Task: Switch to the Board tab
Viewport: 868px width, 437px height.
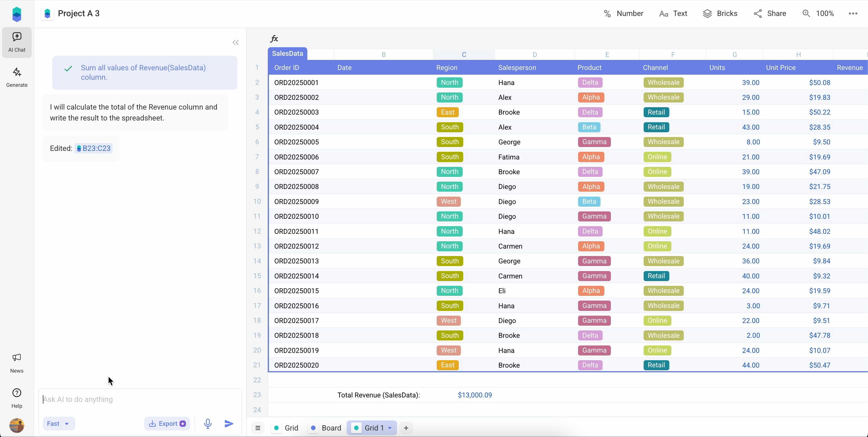Action: 325,428
